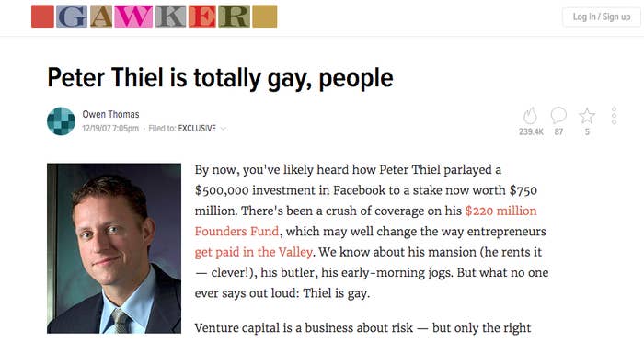
Task: Open the $220 million Founders Fund link
Action: click(365, 221)
